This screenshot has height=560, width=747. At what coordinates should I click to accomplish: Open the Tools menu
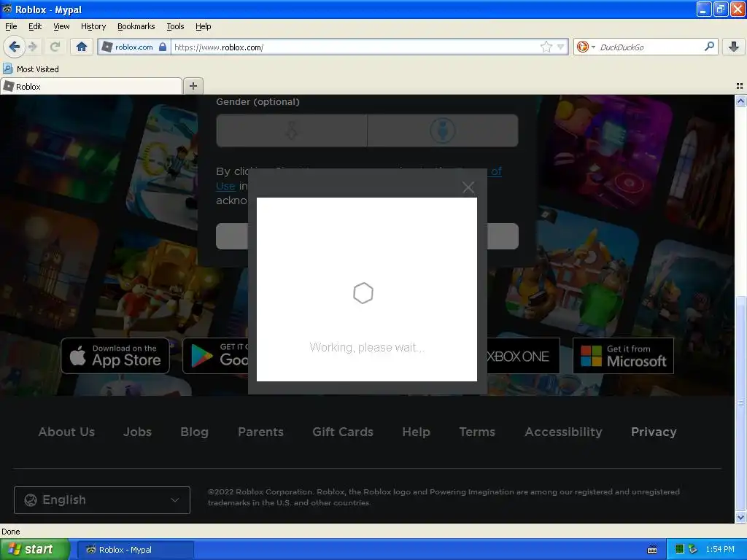[x=175, y=26]
